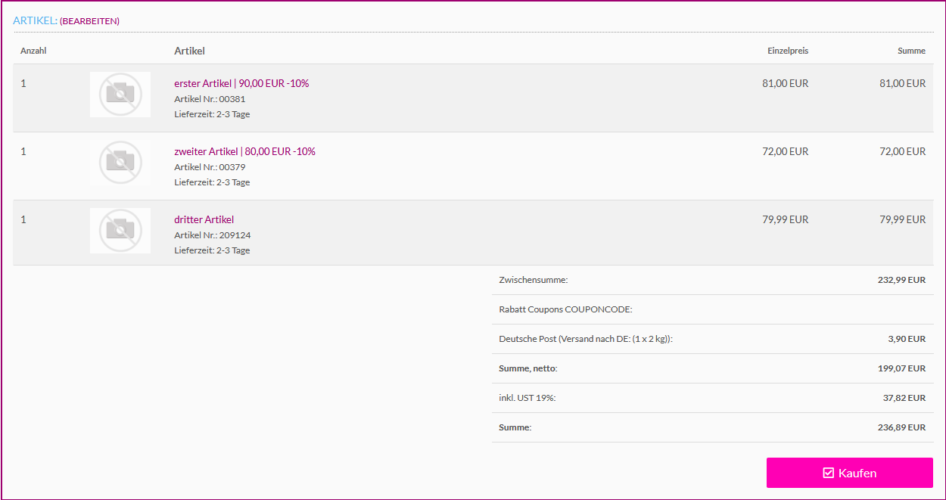Image resolution: width=946 pixels, height=500 pixels.
Task: Click the inkl. UST 19%: label
Action: click(527, 398)
